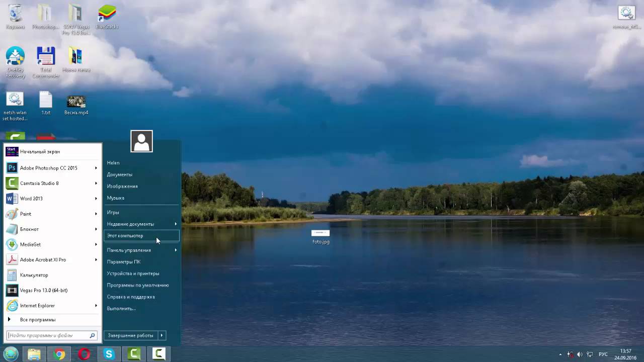Image resolution: width=644 pixels, height=362 pixels.
Task: Open the Новая папка desktop folder
Action: tap(76, 60)
